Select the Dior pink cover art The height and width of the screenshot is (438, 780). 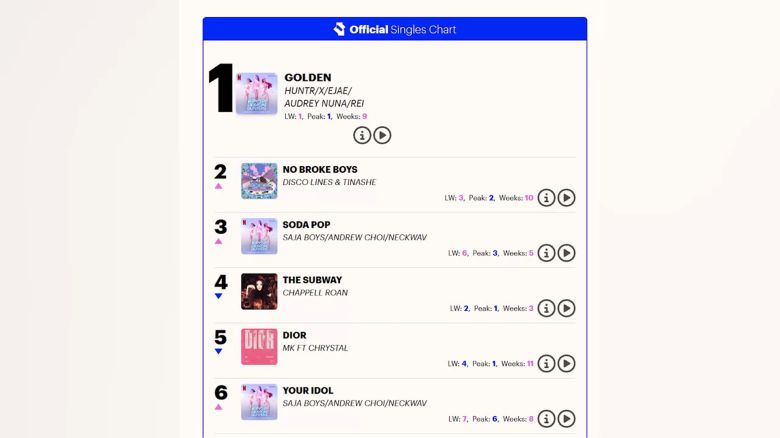[x=259, y=346]
